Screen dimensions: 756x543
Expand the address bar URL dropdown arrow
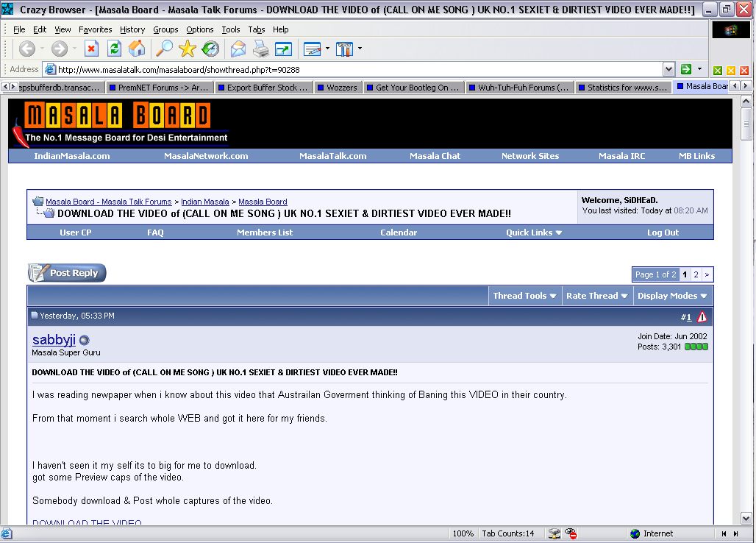[x=668, y=69]
